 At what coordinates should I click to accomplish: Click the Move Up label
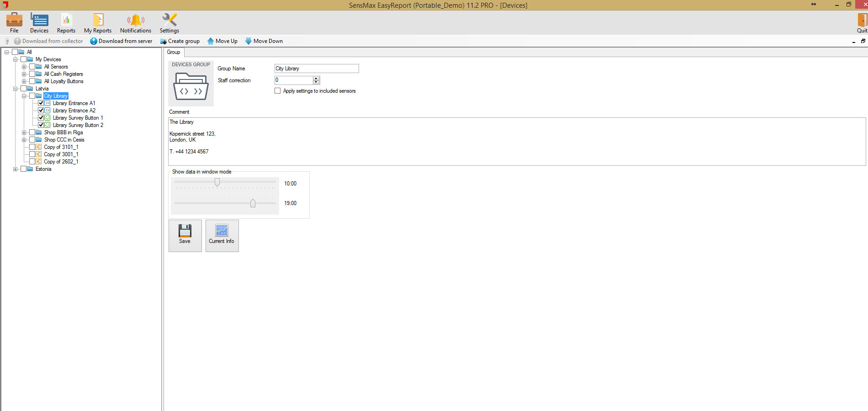pyautogui.click(x=227, y=41)
